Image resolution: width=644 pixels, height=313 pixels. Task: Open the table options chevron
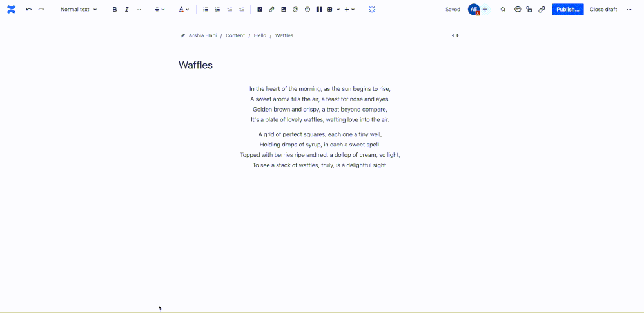tap(338, 10)
